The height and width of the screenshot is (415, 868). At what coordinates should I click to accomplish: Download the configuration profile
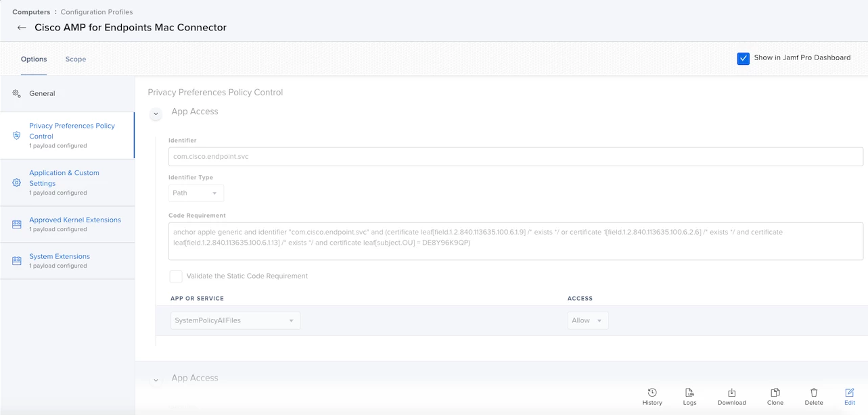(731, 397)
